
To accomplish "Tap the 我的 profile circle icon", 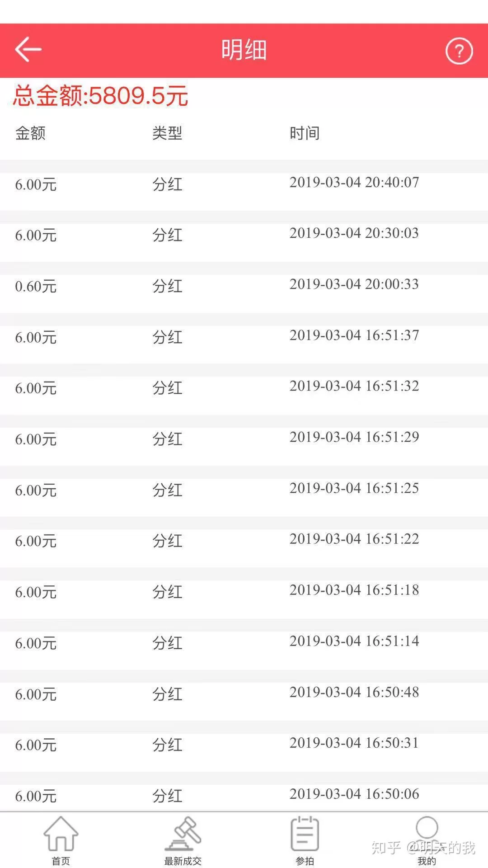I will coord(427,828).
